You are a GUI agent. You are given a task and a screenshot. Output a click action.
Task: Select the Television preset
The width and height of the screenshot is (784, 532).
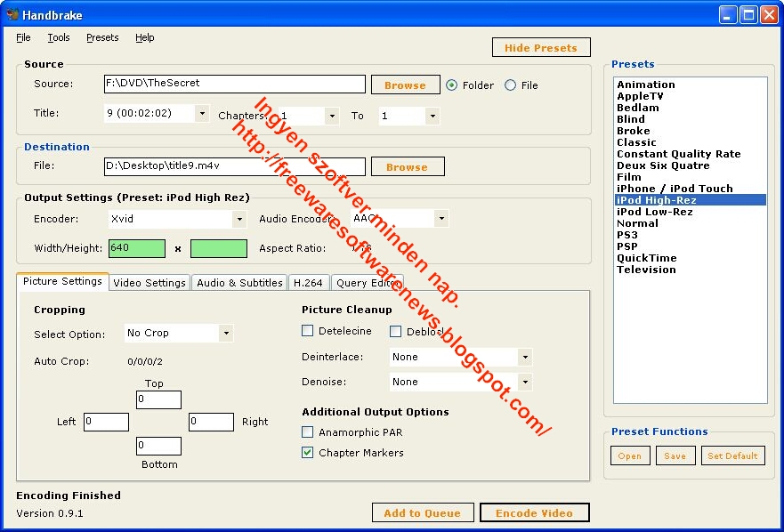pyautogui.click(x=690, y=270)
